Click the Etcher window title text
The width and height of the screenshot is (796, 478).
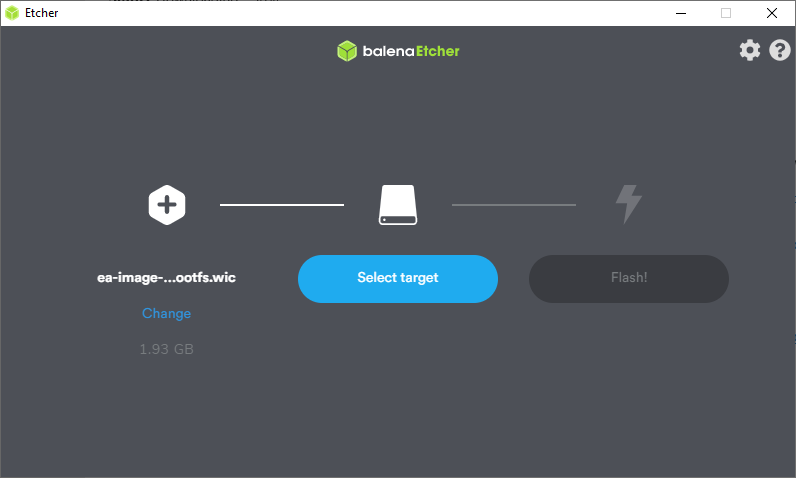click(41, 13)
